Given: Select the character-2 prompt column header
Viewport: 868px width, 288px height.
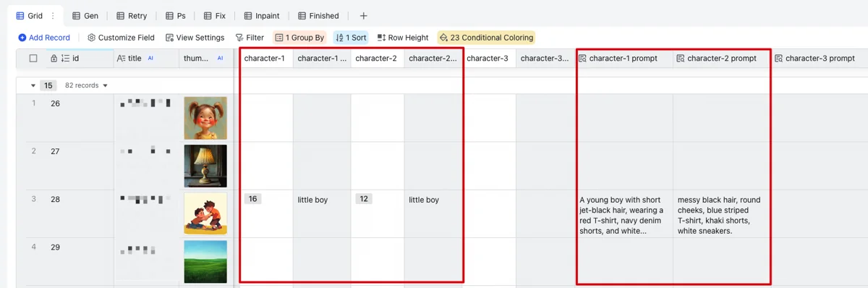Looking at the screenshot, I should [x=722, y=58].
